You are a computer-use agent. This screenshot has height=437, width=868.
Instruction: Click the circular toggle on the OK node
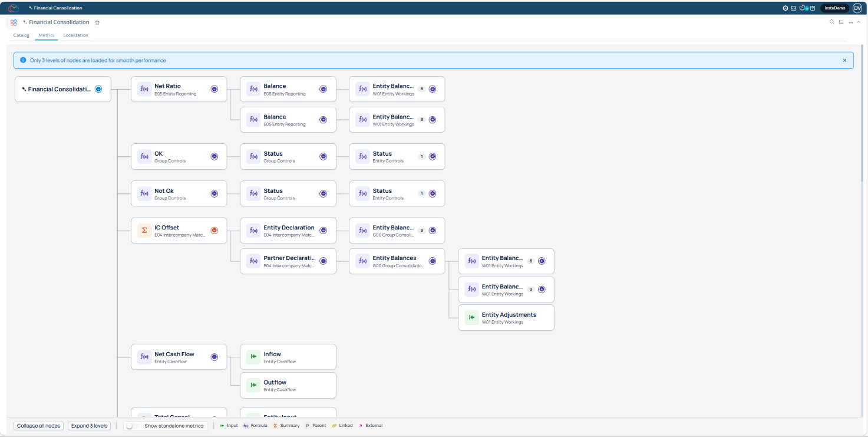coord(214,156)
